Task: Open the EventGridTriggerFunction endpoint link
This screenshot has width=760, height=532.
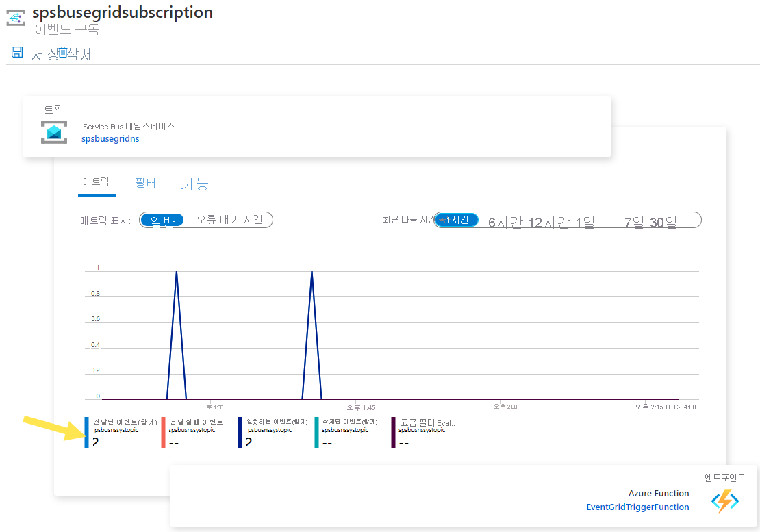Action: [637, 507]
